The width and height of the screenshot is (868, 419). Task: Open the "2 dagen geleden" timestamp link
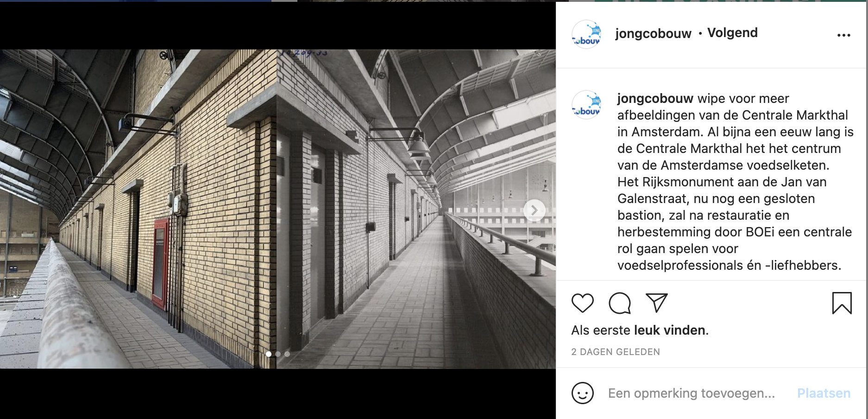pyautogui.click(x=615, y=352)
